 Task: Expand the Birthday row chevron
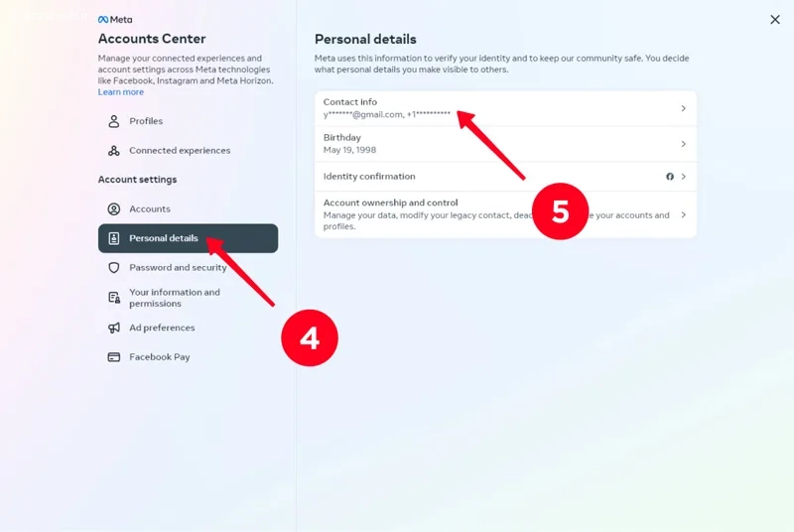click(683, 144)
